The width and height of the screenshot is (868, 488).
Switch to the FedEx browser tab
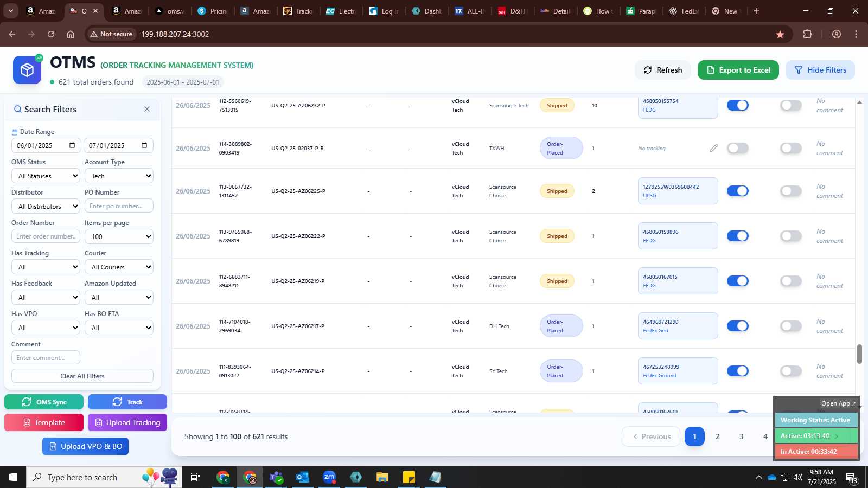tap(684, 11)
